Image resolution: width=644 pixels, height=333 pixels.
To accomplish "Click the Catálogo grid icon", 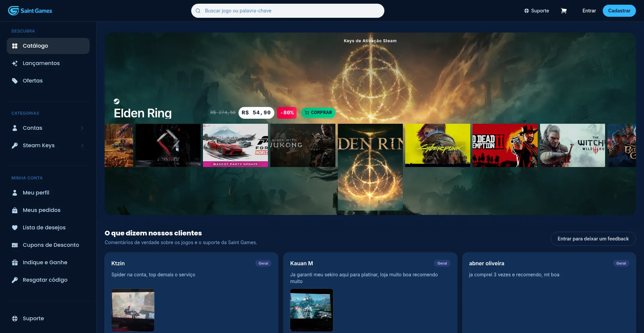I will 15,46.
